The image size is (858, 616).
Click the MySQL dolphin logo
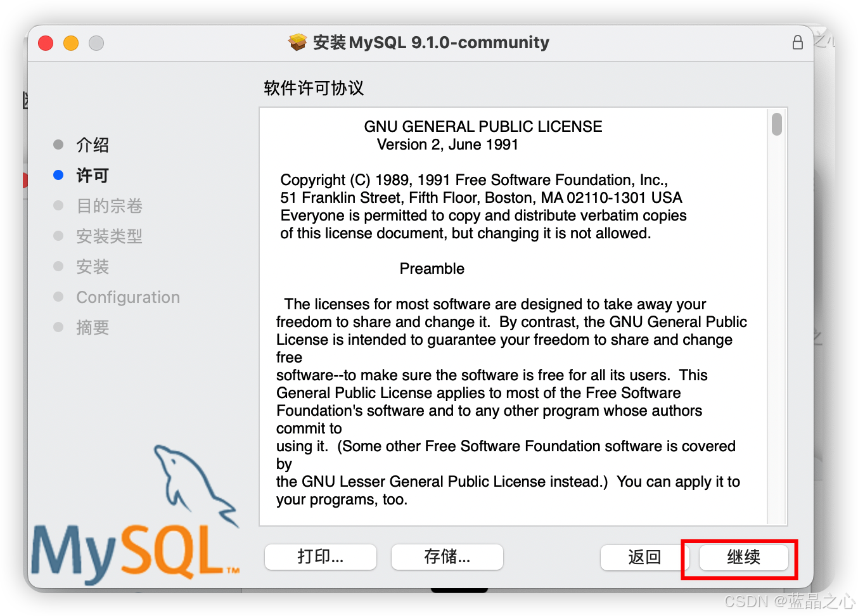click(x=136, y=515)
